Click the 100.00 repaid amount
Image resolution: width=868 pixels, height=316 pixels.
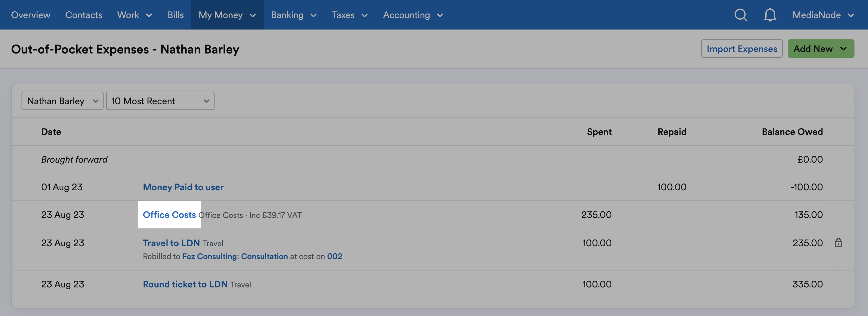click(x=672, y=187)
